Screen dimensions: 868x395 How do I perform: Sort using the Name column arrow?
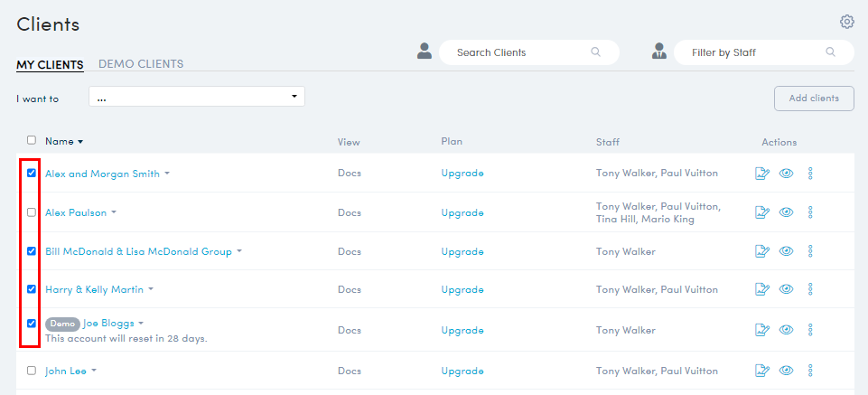click(x=80, y=142)
